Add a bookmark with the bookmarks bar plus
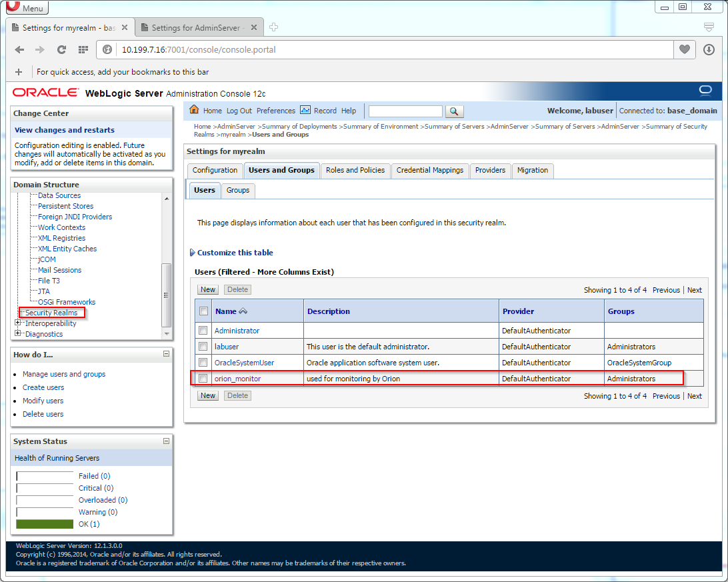This screenshot has height=582, width=728. [x=19, y=72]
